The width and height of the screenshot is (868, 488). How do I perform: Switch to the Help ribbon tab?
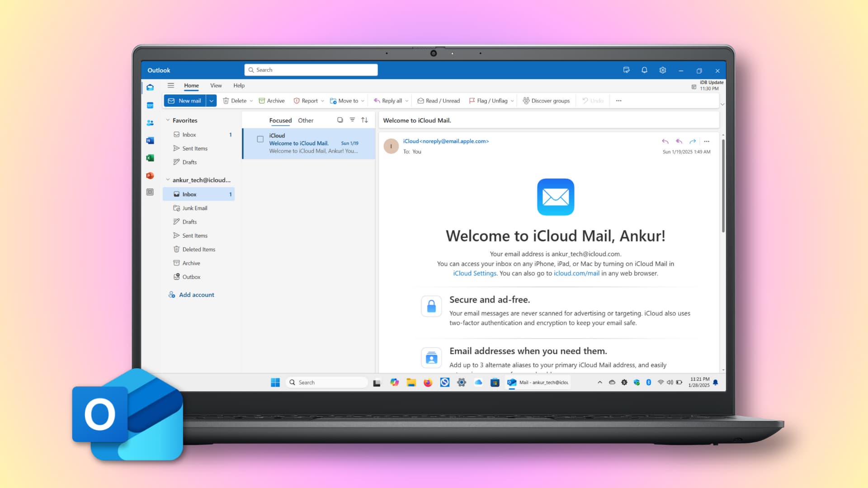pyautogui.click(x=239, y=85)
